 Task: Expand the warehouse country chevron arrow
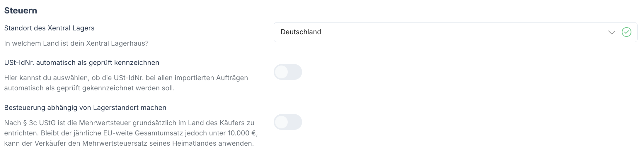611,32
